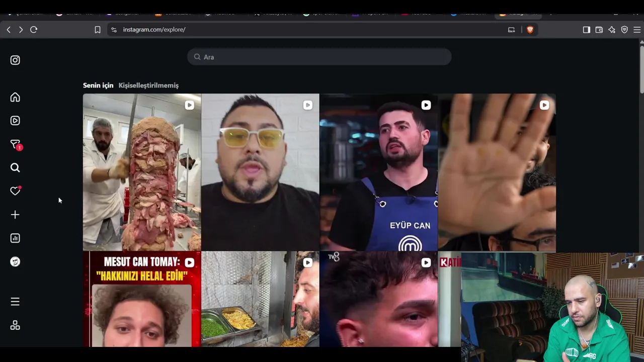Image resolution: width=644 pixels, height=362 pixels.
Task: Open the reel with food trays
Action: click(260, 299)
